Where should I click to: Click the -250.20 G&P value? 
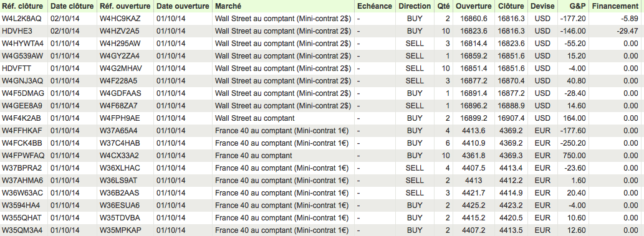572,143
